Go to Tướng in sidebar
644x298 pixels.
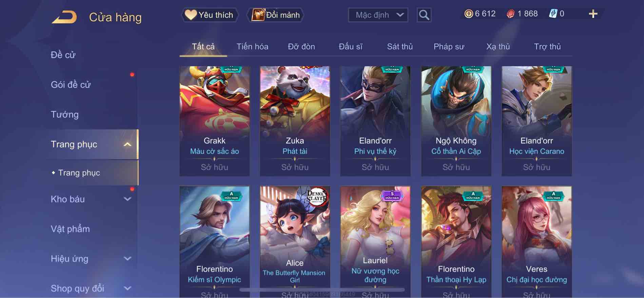click(x=65, y=114)
